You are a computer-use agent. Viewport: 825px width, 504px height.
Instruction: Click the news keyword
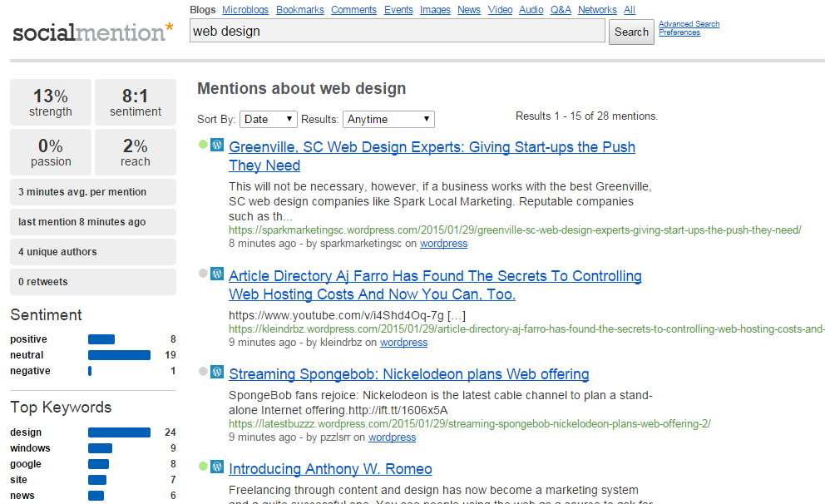coord(22,496)
